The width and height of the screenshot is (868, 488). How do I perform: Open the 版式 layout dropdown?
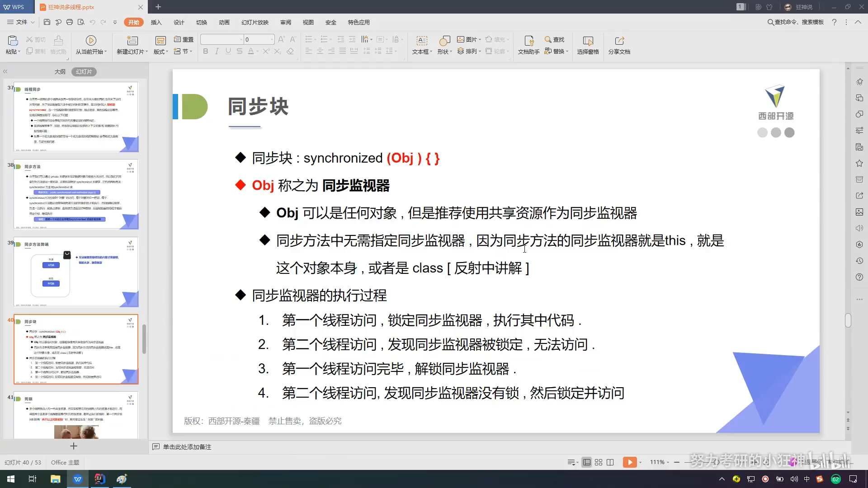(x=161, y=52)
